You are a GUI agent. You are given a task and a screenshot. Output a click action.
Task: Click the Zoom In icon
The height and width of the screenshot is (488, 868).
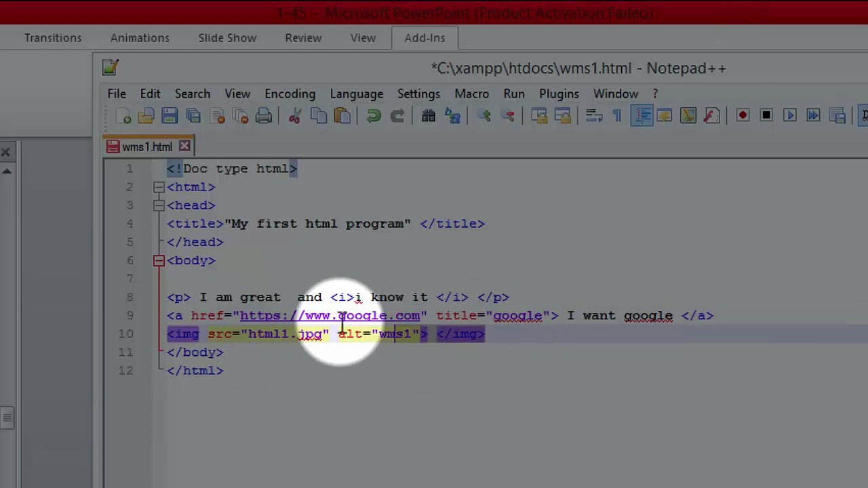tap(484, 116)
